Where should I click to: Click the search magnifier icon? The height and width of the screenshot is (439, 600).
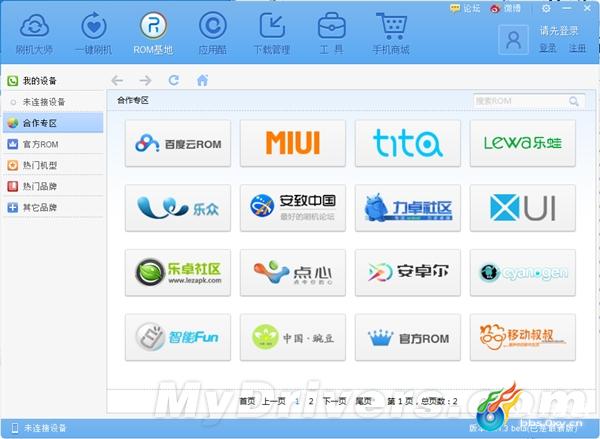tap(574, 101)
